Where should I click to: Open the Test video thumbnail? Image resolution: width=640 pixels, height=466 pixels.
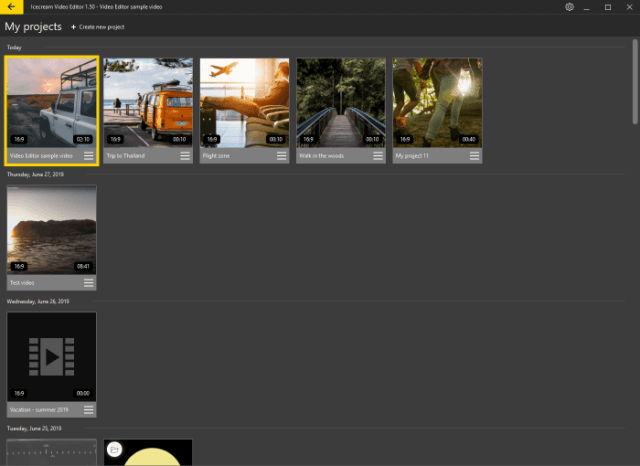[x=51, y=229]
